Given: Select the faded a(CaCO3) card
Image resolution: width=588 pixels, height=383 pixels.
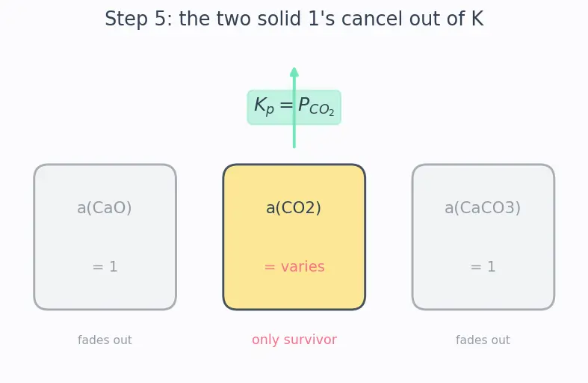Looking at the screenshot, I should tap(483, 237).
